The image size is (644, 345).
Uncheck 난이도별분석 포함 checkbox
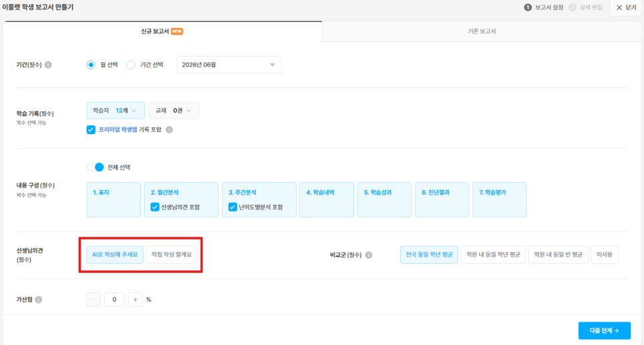pos(233,207)
